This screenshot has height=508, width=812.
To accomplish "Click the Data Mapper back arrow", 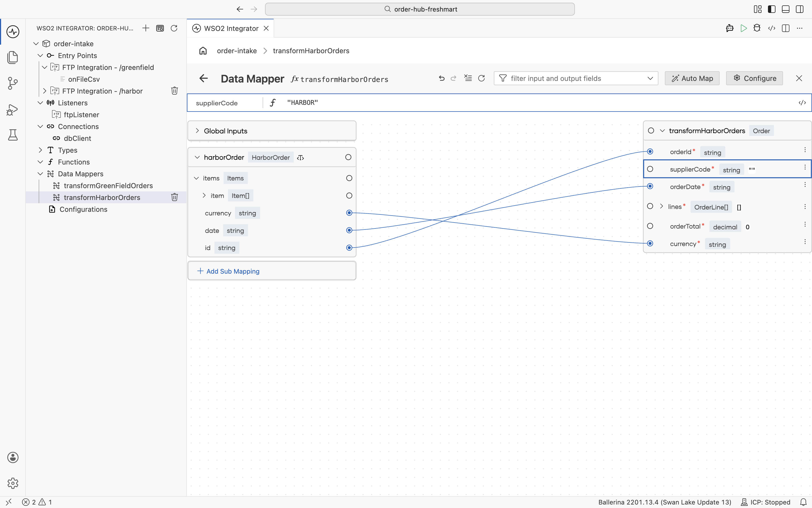I will (x=203, y=78).
